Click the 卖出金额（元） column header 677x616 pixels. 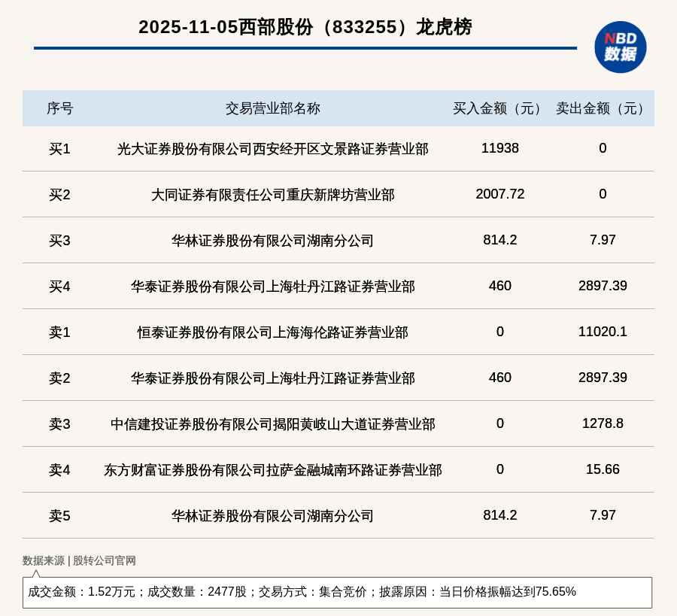tap(603, 108)
